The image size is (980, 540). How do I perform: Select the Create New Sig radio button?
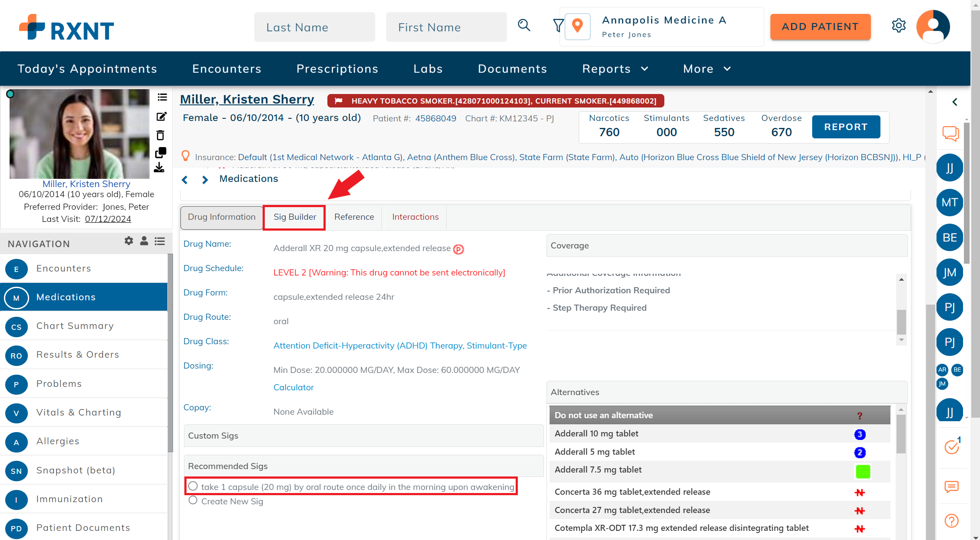193,500
